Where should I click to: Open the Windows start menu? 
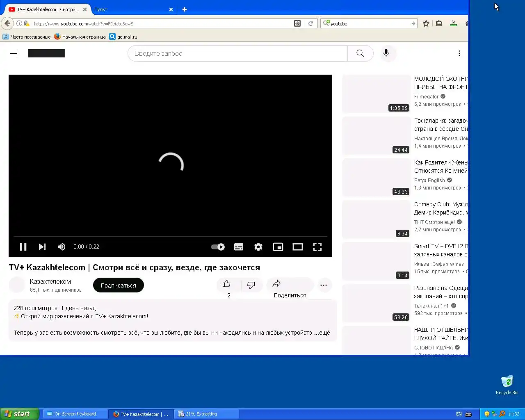click(x=19, y=414)
